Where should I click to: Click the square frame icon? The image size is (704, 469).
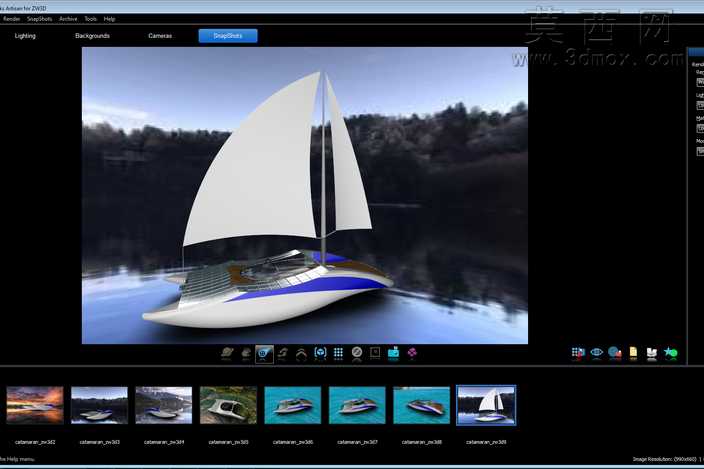click(x=375, y=353)
